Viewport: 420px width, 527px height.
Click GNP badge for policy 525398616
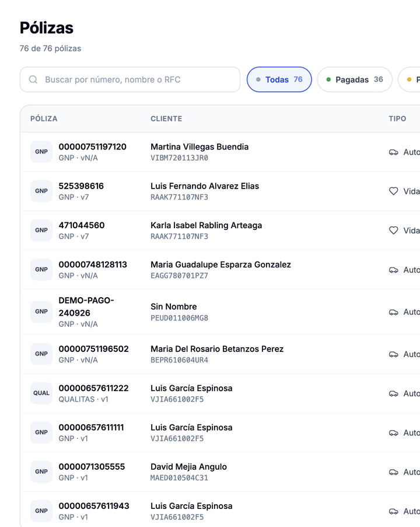tap(41, 191)
